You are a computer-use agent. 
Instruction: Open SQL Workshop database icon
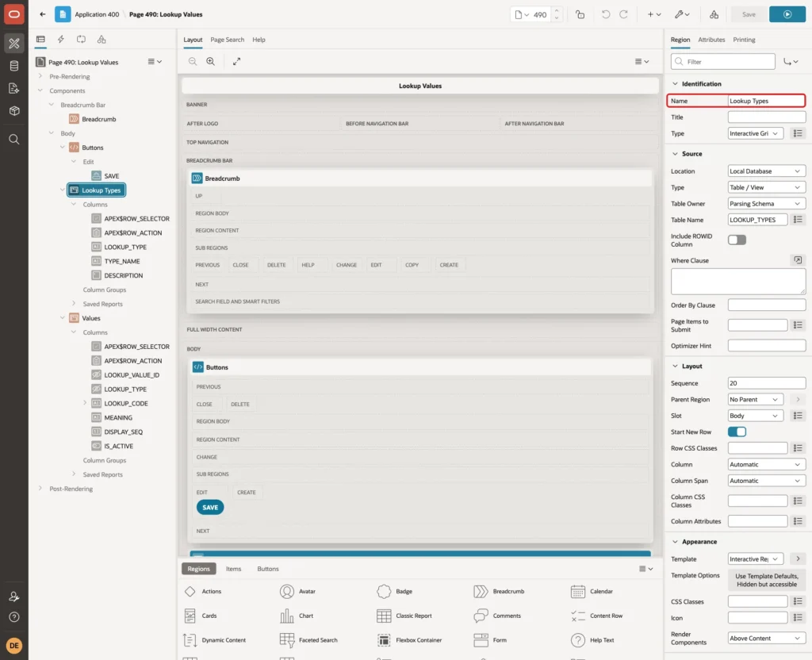14,66
